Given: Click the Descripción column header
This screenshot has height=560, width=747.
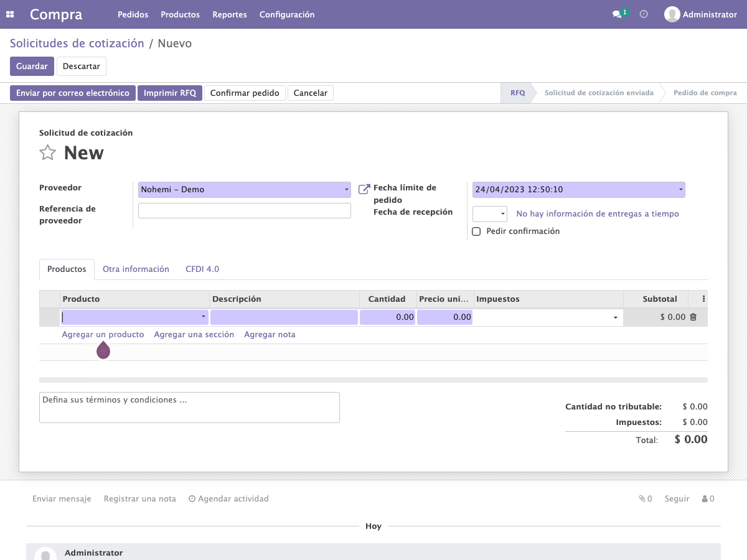Looking at the screenshot, I should click(x=284, y=299).
